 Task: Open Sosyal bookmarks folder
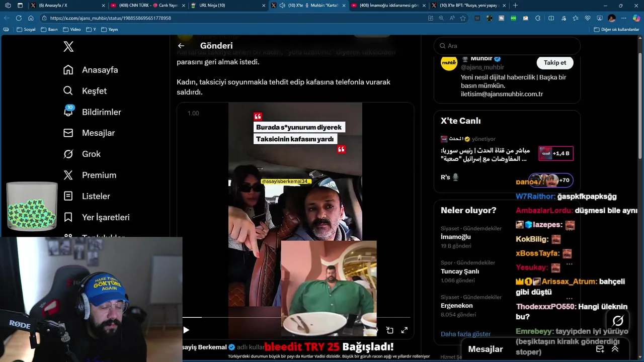[x=26, y=30]
